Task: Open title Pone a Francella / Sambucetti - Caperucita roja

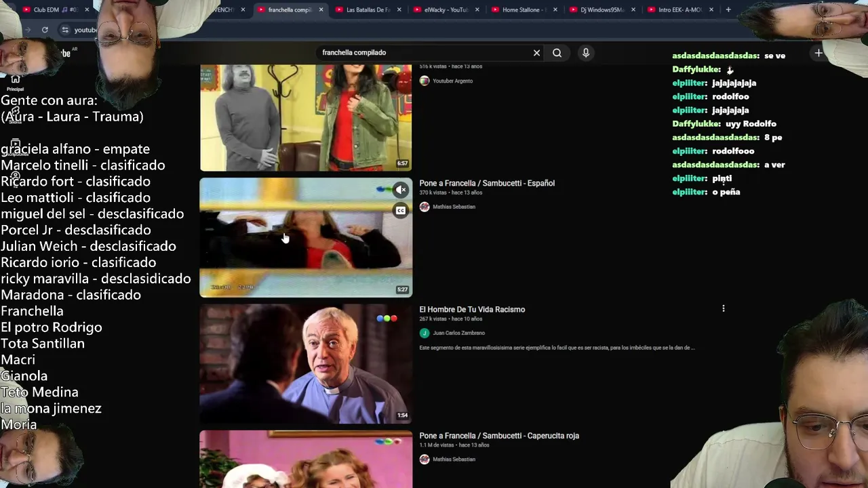Action: [499, 436]
